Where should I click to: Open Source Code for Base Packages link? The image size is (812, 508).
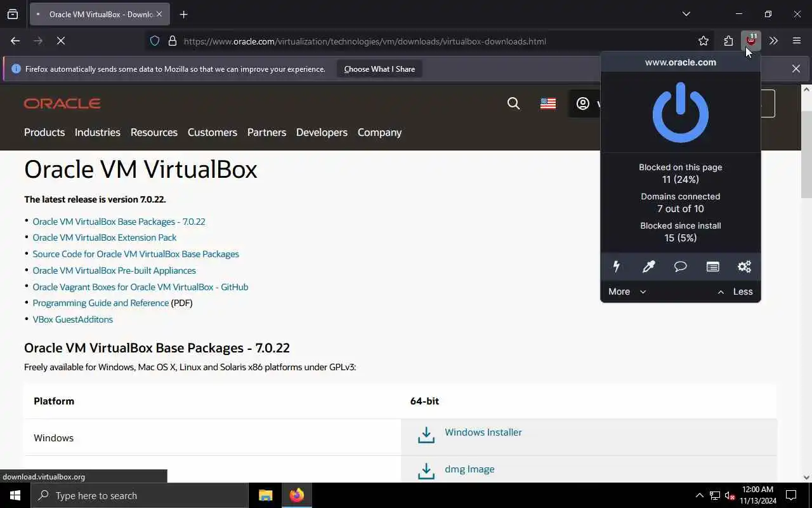pyautogui.click(x=136, y=254)
